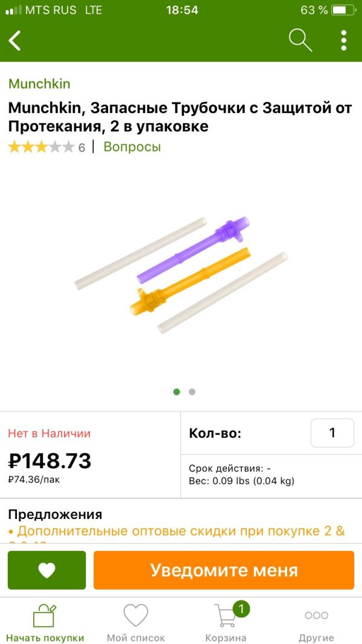Switch to the Корзина tab label
This screenshot has width=362, height=644.
(x=226, y=638)
